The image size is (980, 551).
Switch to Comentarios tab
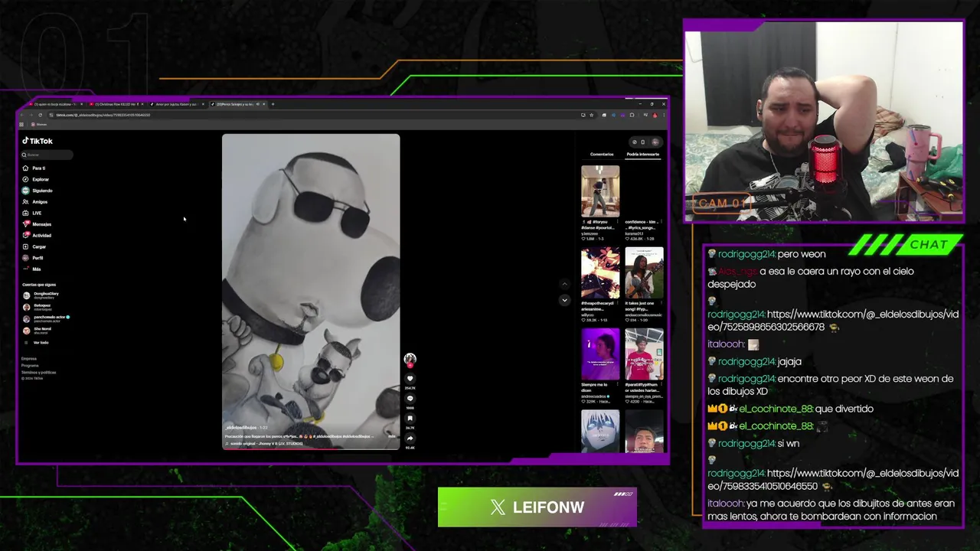point(602,155)
